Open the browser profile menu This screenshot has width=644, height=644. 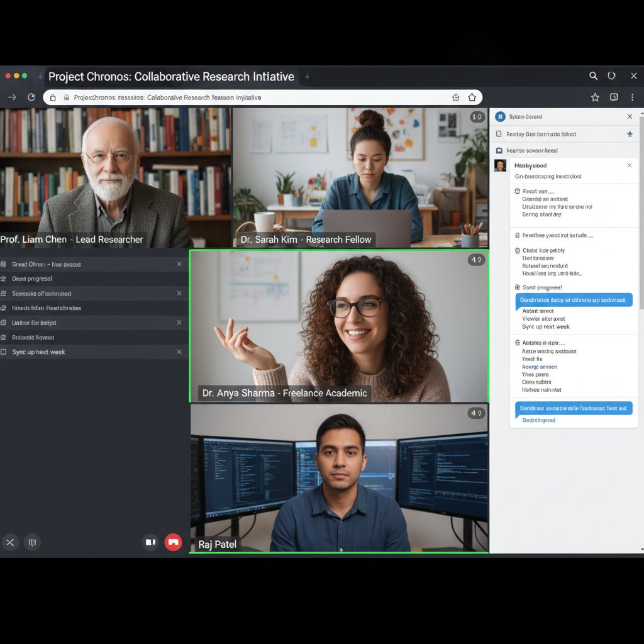tap(611, 75)
